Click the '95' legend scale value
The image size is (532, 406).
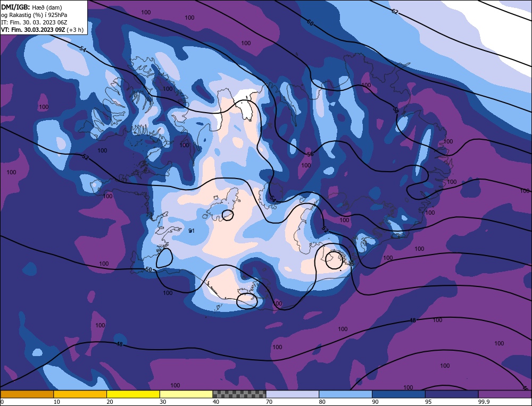(x=428, y=402)
